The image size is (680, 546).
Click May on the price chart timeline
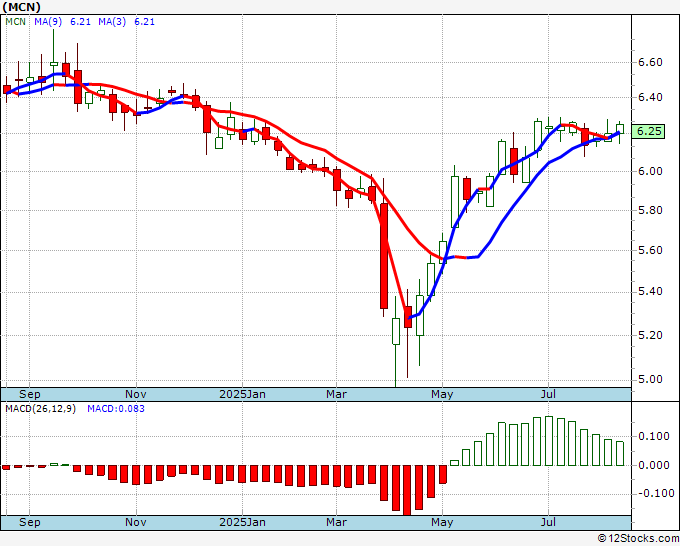coord(442,394)
